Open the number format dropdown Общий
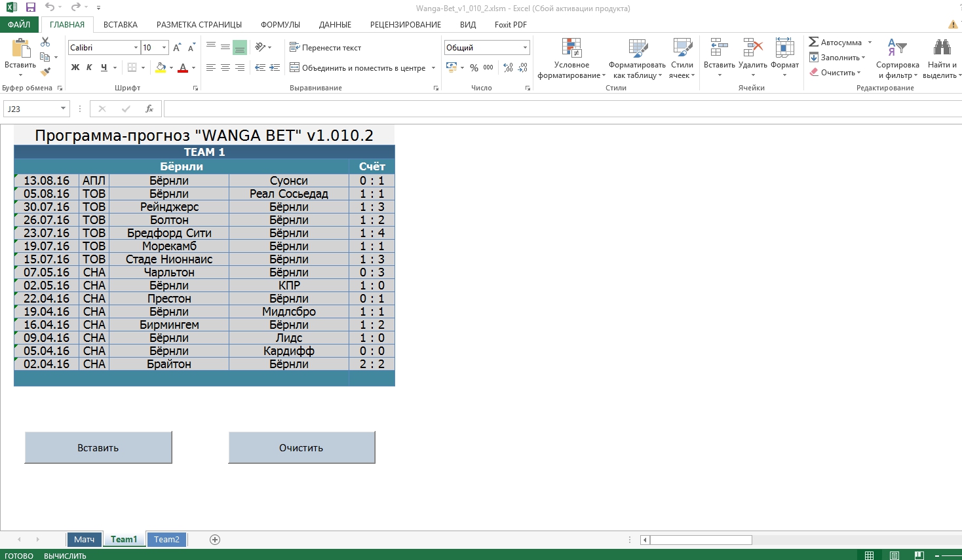Screen dimensions: 962x560 pyautogui.click(x=525, y=47)
